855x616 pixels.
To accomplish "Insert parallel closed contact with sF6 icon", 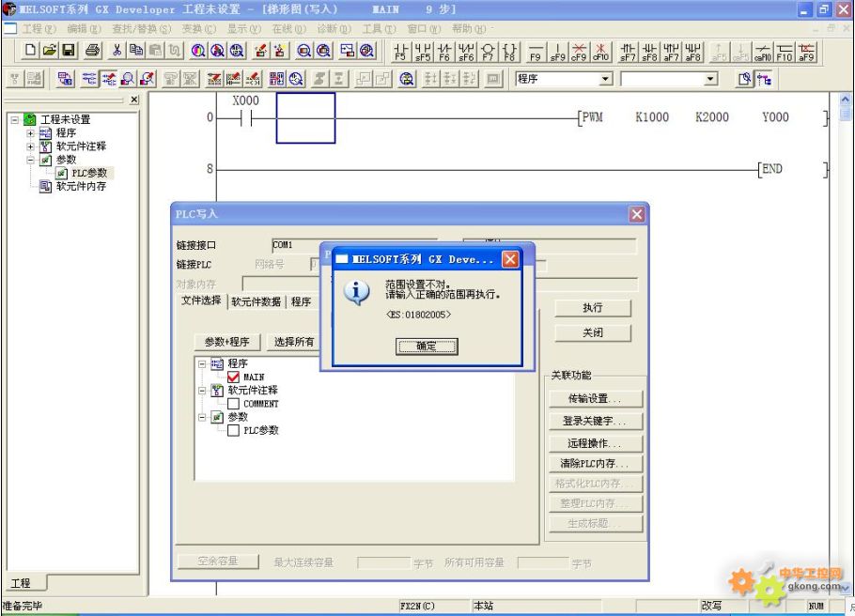I will (x=466, y=52).
